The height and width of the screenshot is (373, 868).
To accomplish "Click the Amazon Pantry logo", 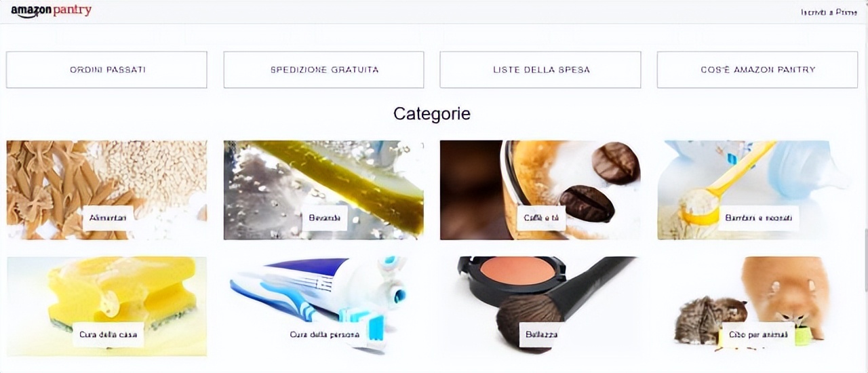I will pos(51,11).
